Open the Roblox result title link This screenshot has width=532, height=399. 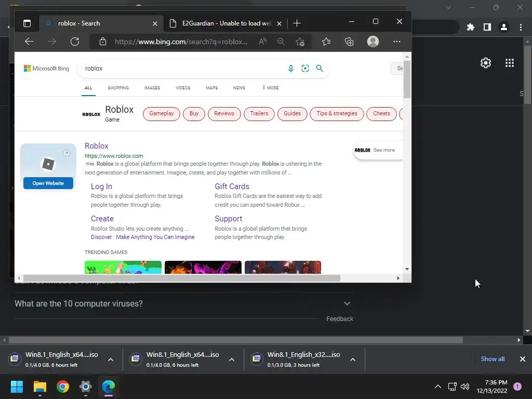tap(96, 146)
